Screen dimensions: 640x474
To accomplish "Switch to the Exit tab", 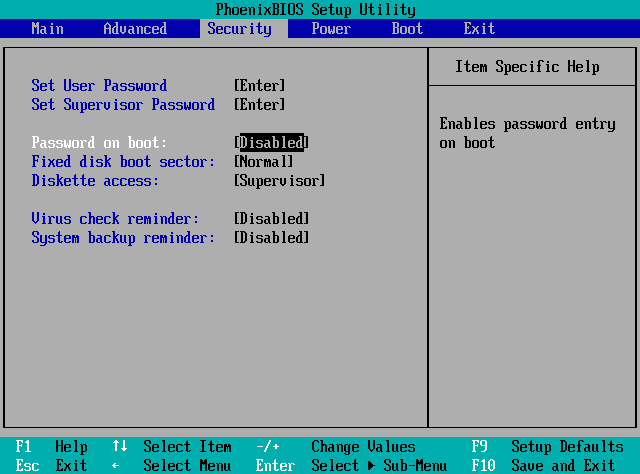I will pos(479,29).
